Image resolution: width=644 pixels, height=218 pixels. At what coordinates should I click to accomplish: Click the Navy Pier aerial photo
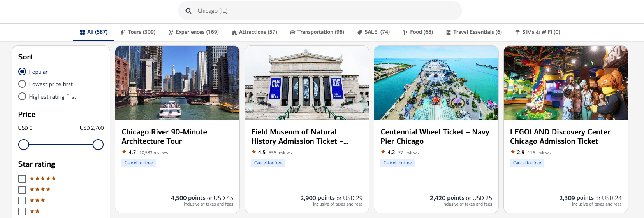coord(436,83)
